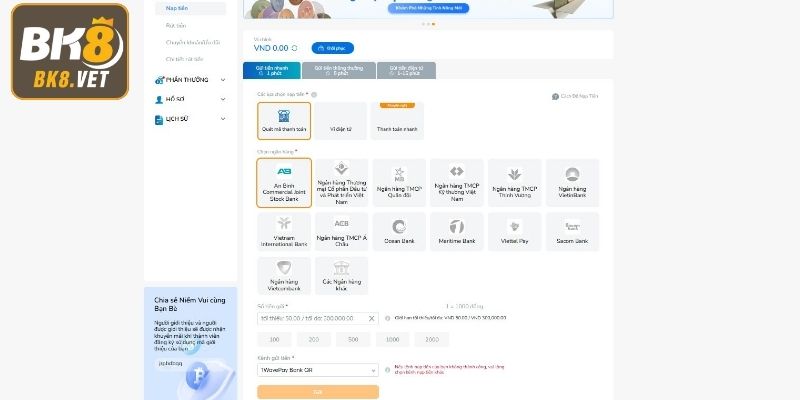Viewport: 800px width, 400px height.
Task: Choose Ngân hàng TMCP Thịnh Vượng bank
Action: click(514, 183)
